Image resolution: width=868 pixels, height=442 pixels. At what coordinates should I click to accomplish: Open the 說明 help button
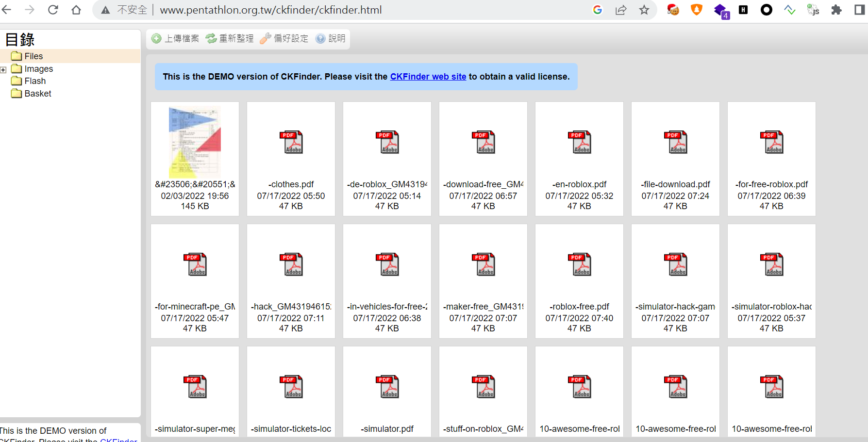(x=331, y=39)
